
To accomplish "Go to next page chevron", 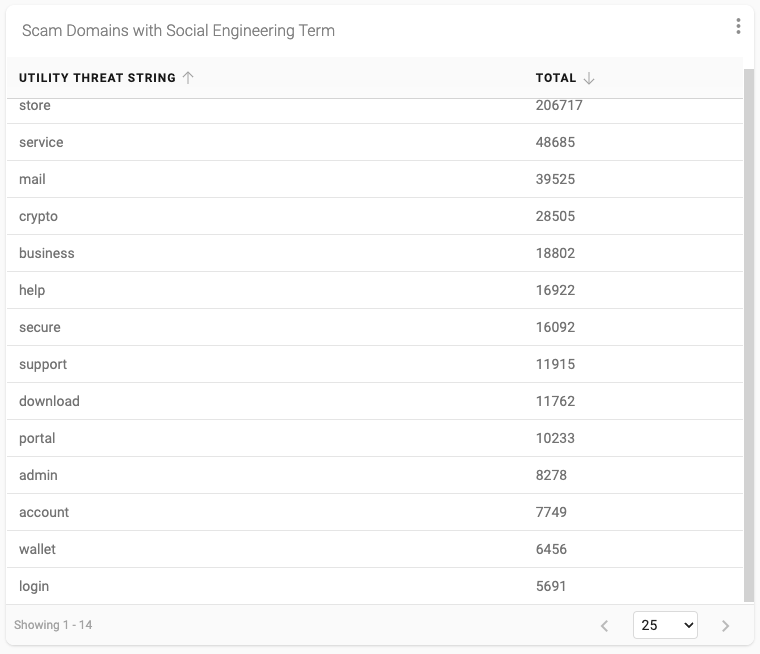I will 725,625.
